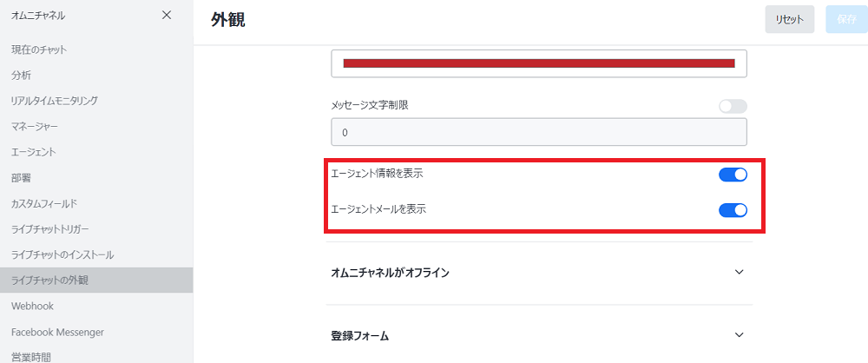This screenshot has width=868, height=363.
Task: Click the メッセージ文字制限 number input field
Action: click(539, 132)
